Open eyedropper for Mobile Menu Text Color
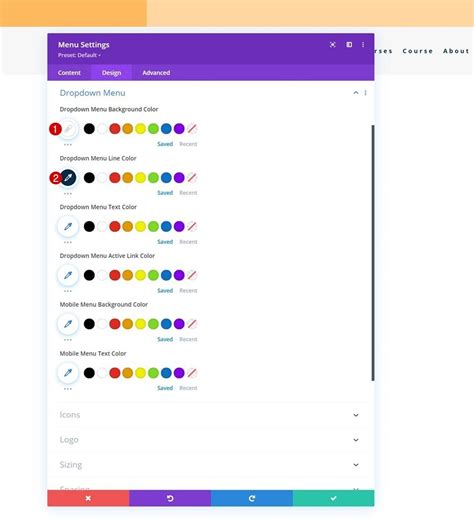474x522 pixels. pos(68,373)
